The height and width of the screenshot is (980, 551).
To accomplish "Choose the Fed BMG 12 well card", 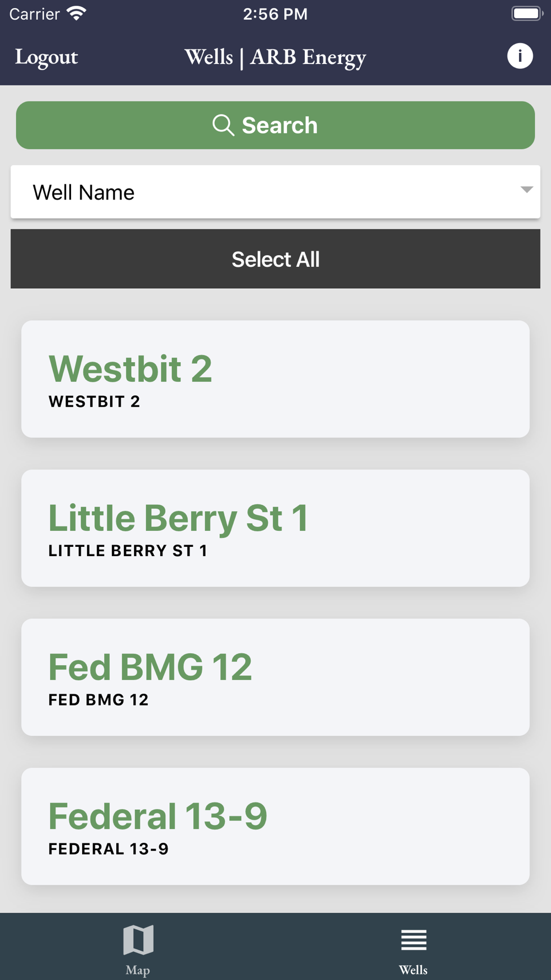I will tap(275, 677).
